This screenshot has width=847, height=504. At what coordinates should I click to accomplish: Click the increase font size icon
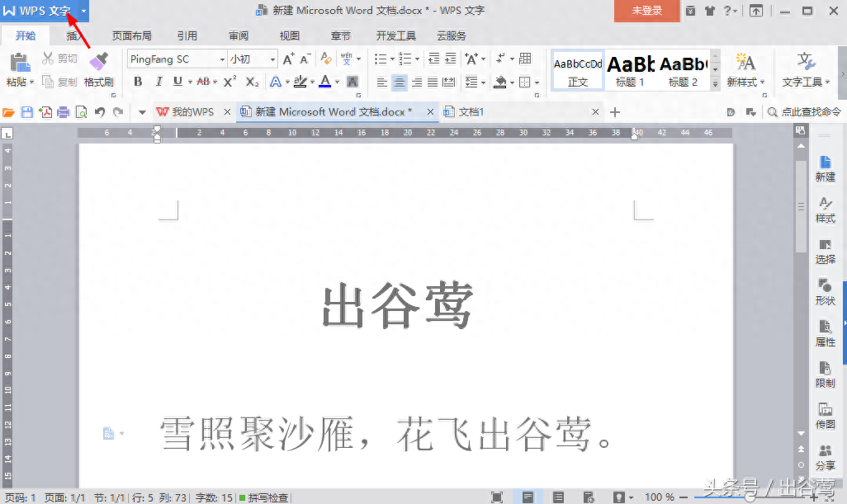[289, 59]
